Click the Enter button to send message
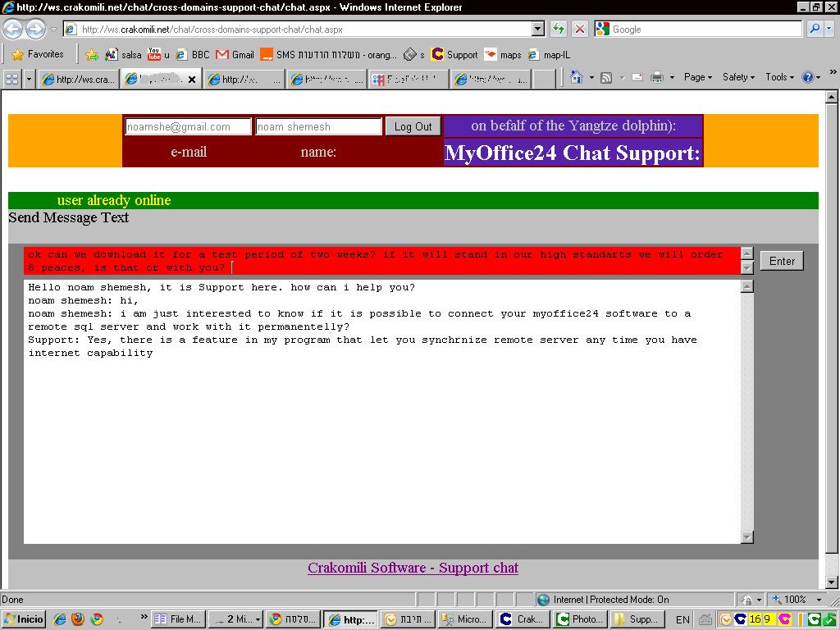The height and width of the screenshot is (630, 840). (782, 261)
